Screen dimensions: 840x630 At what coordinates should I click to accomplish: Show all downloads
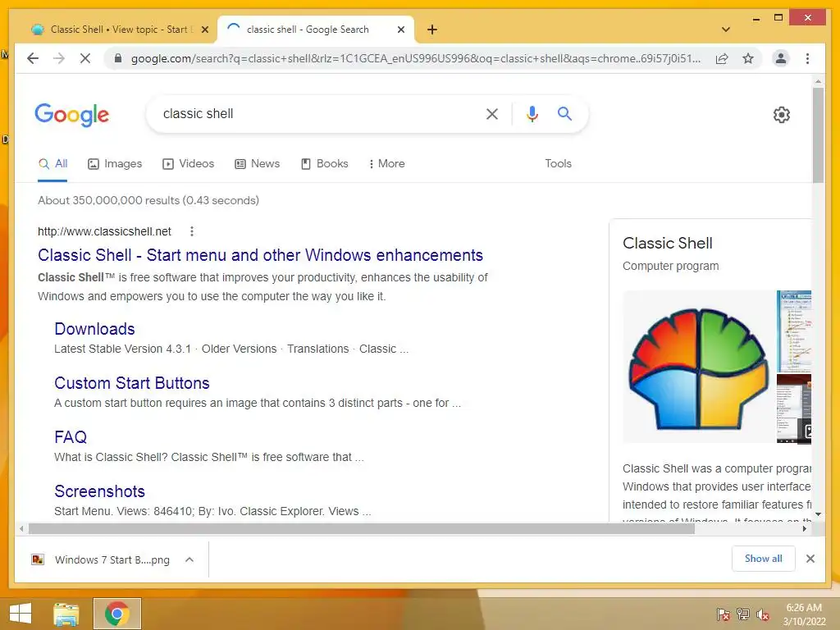(x=764, y=559)
